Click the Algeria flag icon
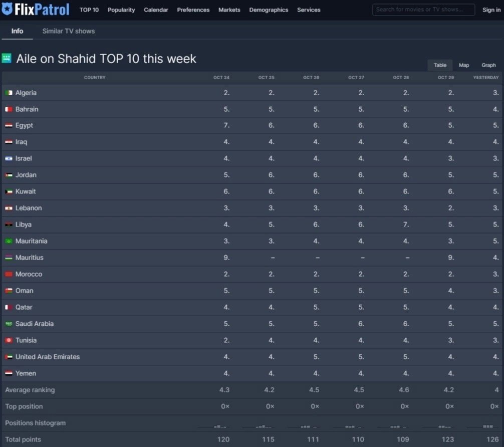 [x=9, y=93]
